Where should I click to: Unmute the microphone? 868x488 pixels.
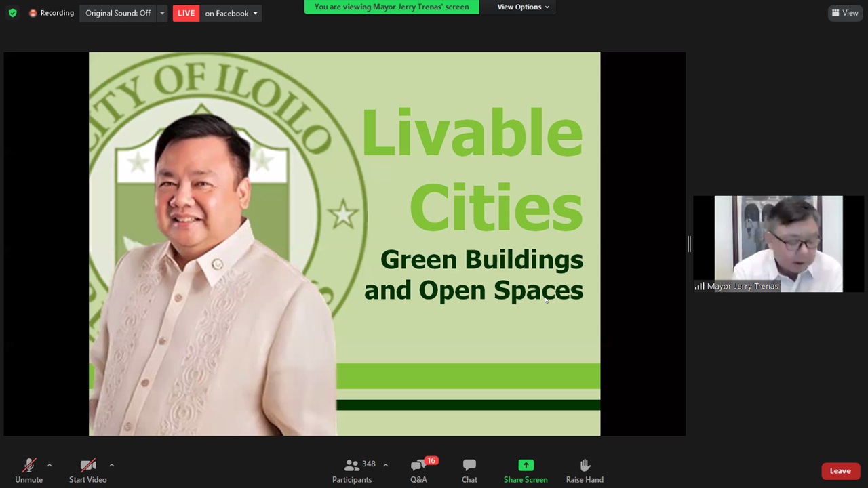pos(28,470)
